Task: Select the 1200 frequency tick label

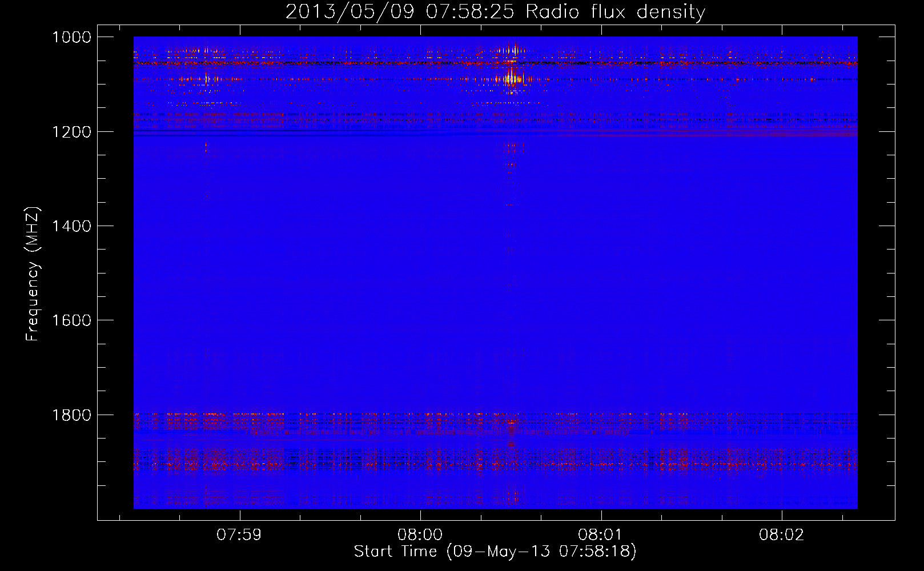Action: (x=72, y=132)
